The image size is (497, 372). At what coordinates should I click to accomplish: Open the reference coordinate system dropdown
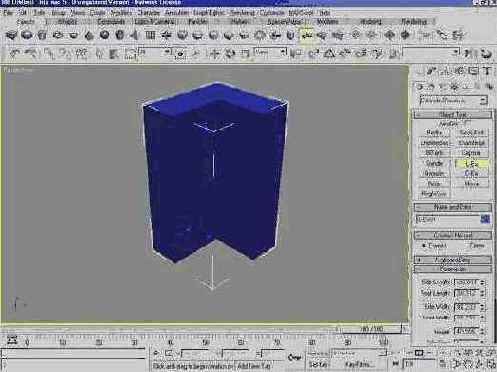coord(270,53)
